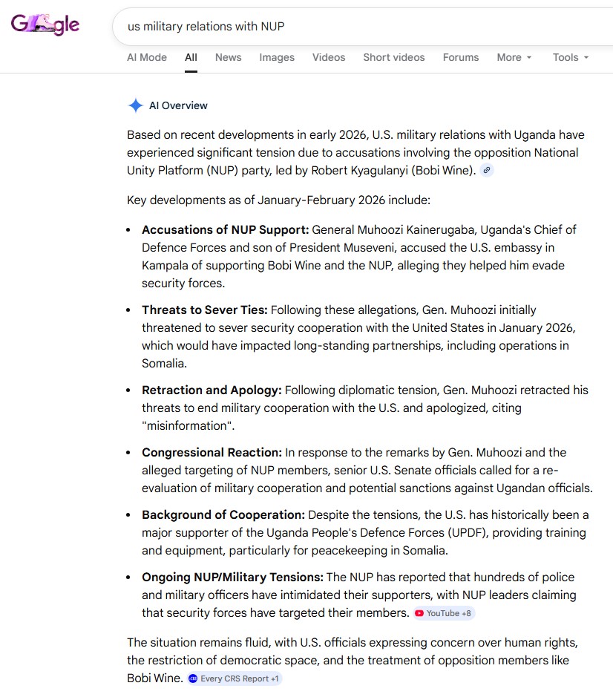Click the AI Overview sparkle icon
Image resolution: width=613 pixels, height=700 pixels.
pyautogui.click(x=135, y=105)
